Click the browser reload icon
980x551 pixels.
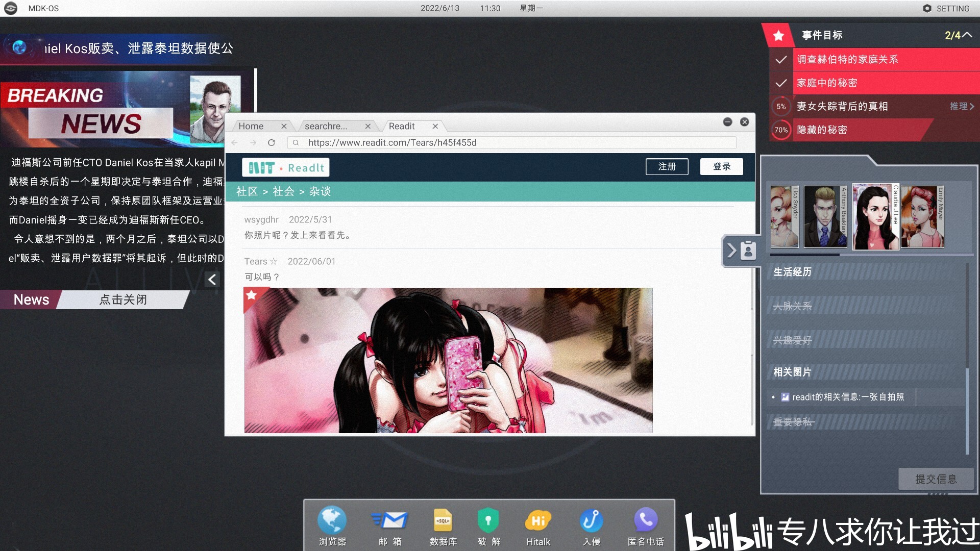(x=272, y=143)
